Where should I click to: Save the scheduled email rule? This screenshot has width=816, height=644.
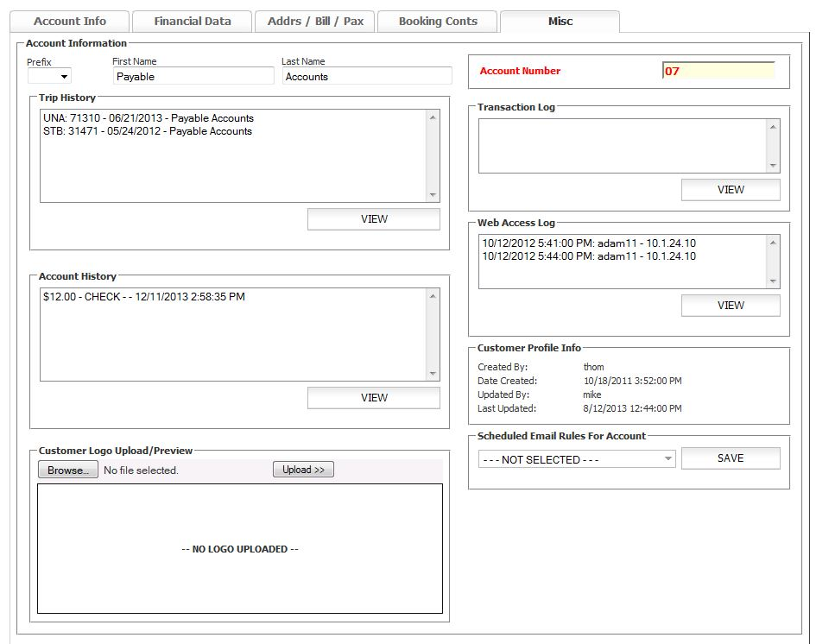[x=731, y=458]
